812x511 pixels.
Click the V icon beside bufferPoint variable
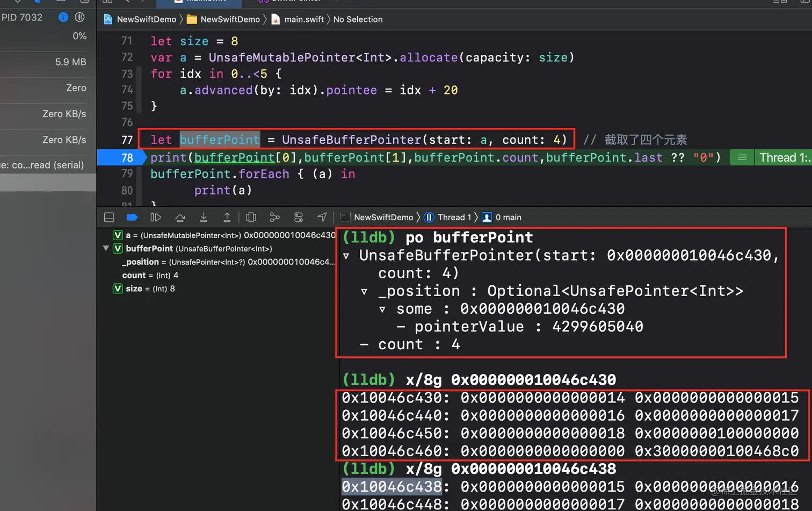coord(118,248)
